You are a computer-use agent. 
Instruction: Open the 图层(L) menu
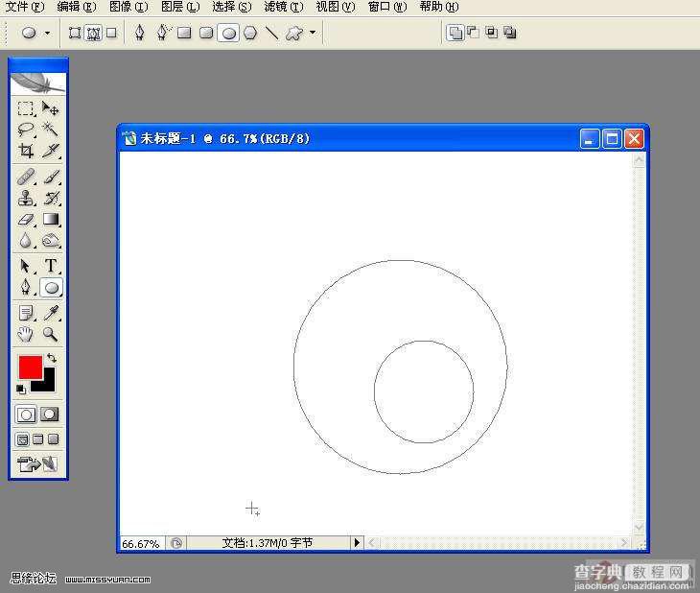click(x=180, y=7)
